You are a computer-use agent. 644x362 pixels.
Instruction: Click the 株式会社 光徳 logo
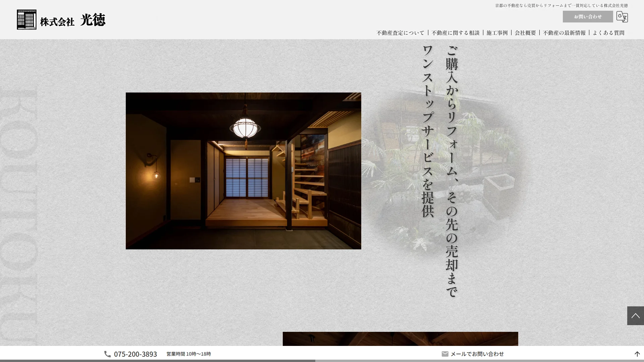click(61, 20)
